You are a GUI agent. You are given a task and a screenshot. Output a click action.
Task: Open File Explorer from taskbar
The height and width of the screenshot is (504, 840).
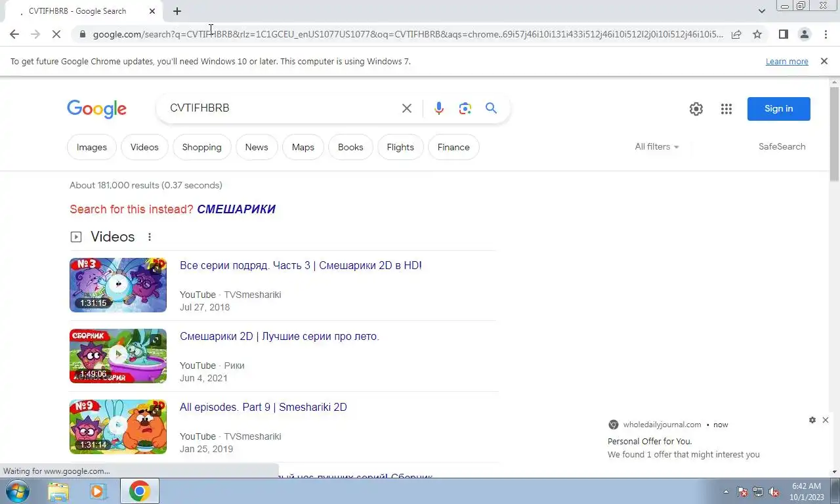coord(58,491)
